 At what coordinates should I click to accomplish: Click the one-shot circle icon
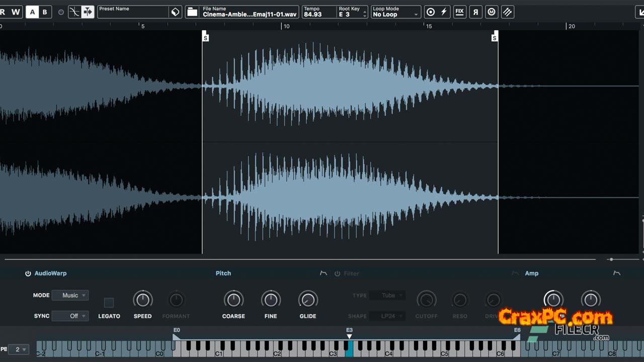coord(430,12)
